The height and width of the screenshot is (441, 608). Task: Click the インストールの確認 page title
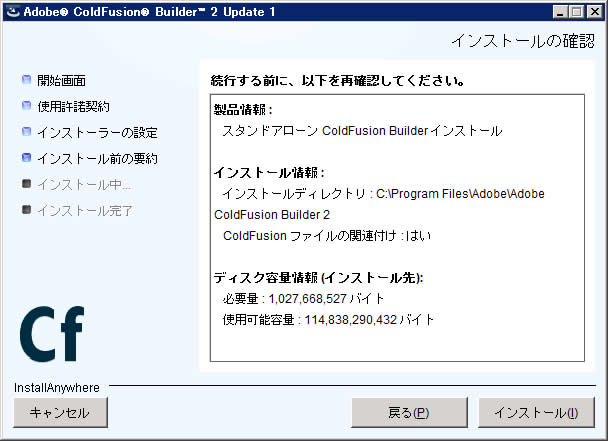pyautogui.click(x=523, y=41)
